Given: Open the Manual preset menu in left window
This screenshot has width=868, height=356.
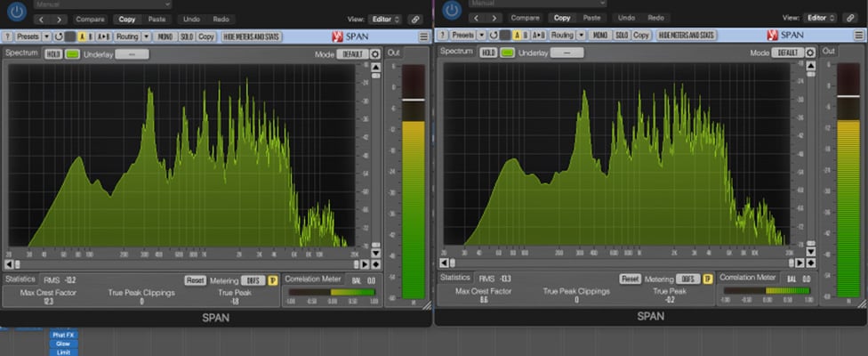Looking at the screenshot, I should click(102, 4).
